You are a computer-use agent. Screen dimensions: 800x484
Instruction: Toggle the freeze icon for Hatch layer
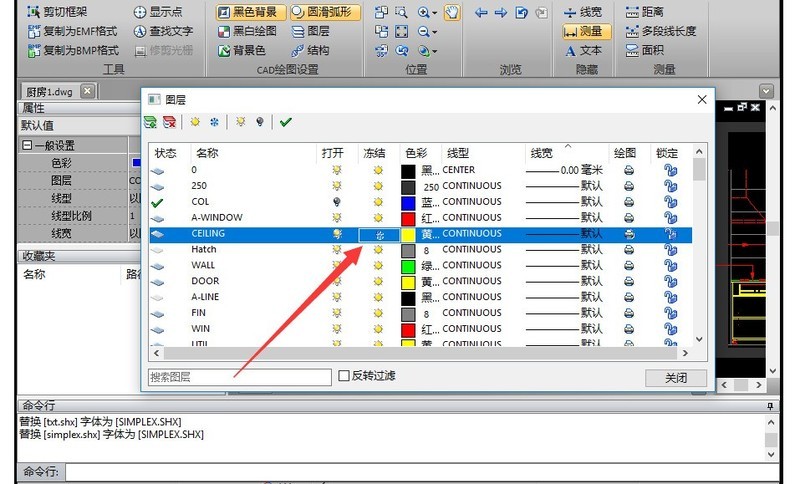378,249
